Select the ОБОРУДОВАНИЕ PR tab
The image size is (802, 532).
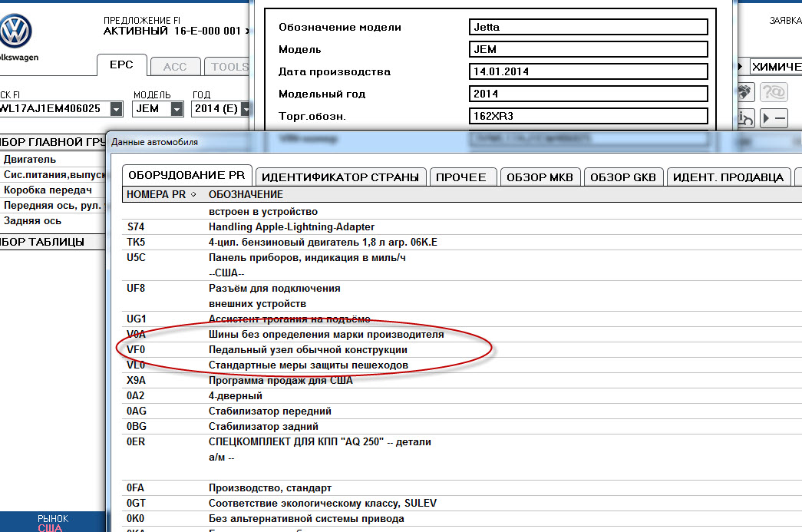coord(186,176)
